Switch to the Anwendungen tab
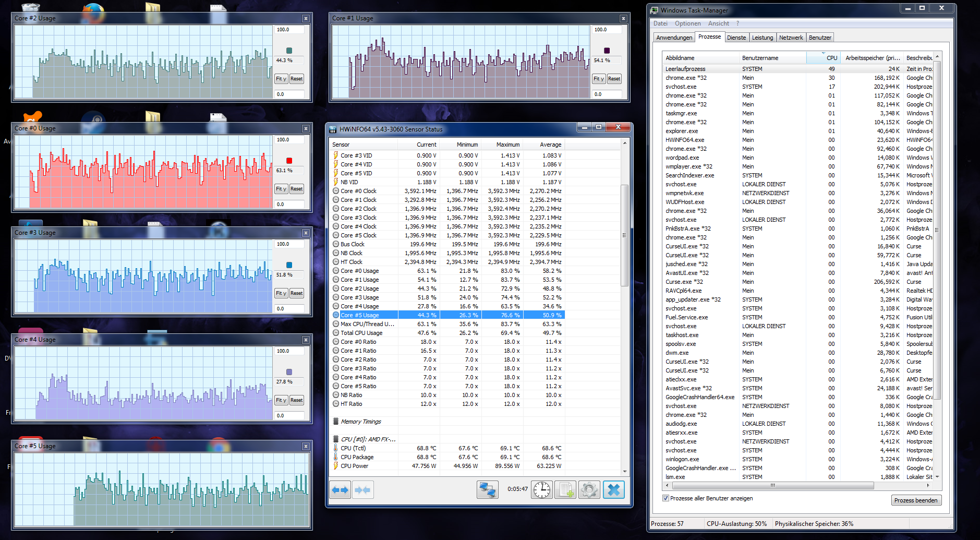This screenshot has height=540, width=980. 674,38
